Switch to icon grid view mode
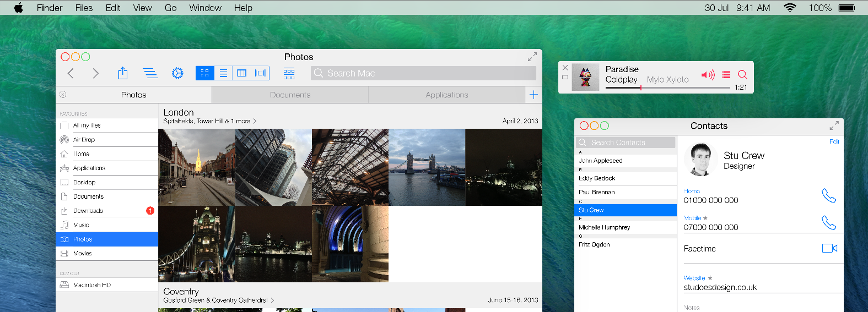The width and height of the screenshot is (868, 312). (204, 73)
